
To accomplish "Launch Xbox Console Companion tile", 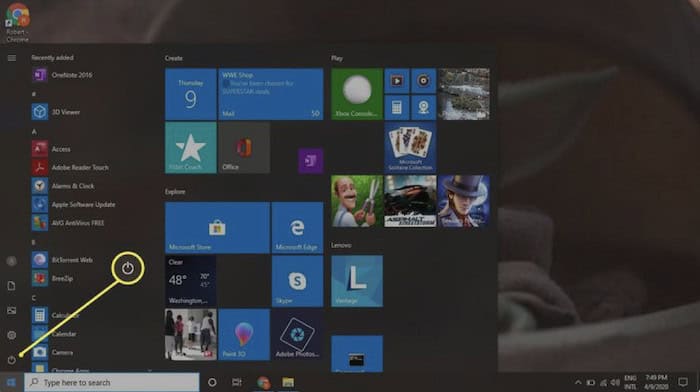I will tap(357, 94).
